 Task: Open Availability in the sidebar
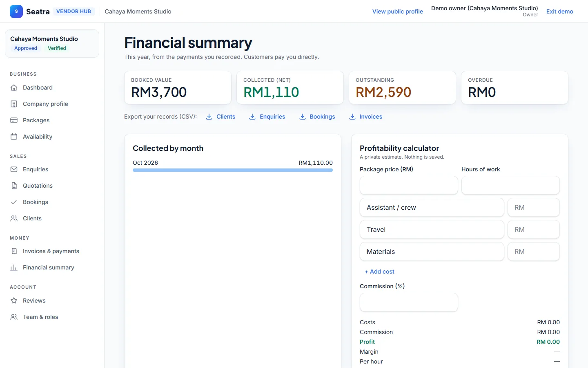pyautogui.click(x=52, y=137)
